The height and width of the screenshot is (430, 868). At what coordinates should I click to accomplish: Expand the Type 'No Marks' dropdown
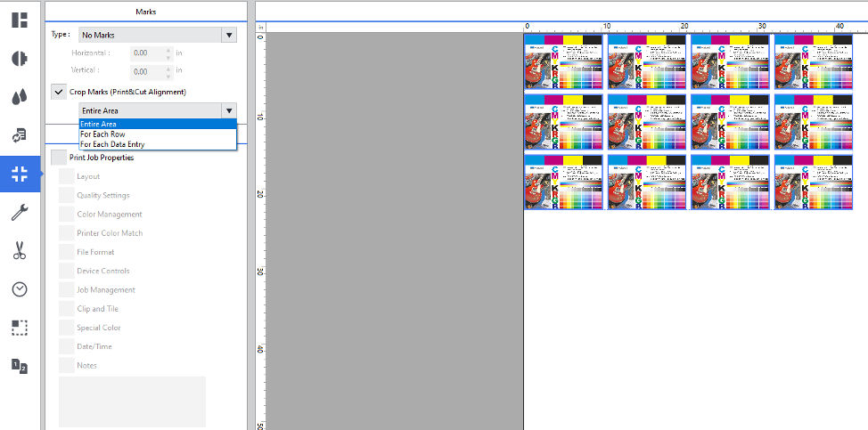[x=229, y=35]
